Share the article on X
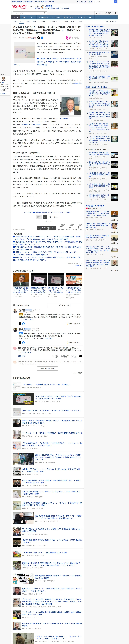 [38, 38]
